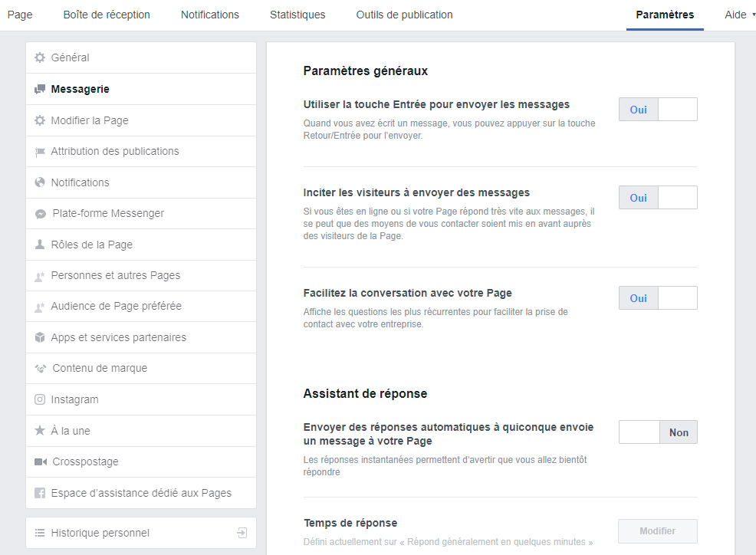Turn off Facilitez la conversation toggle

tap(658, 298)
